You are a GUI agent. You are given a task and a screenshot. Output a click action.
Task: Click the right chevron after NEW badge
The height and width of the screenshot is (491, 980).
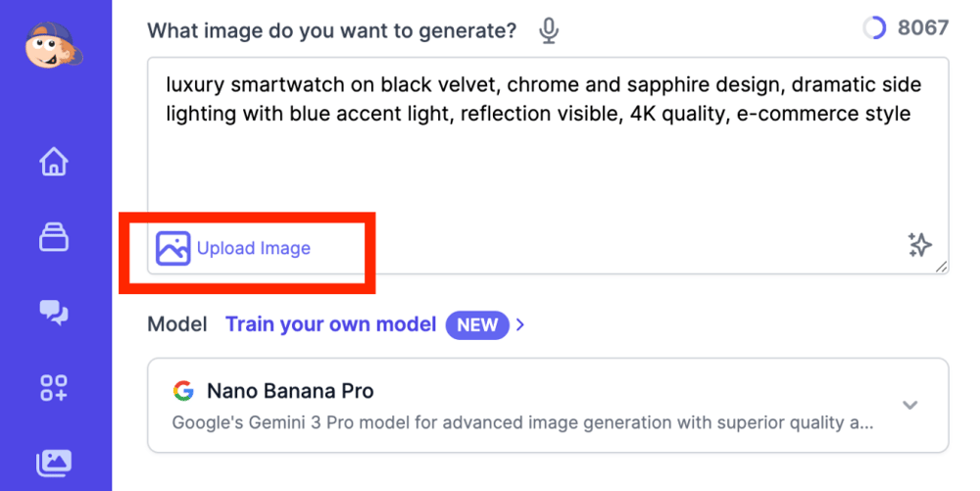pos(520,324)
